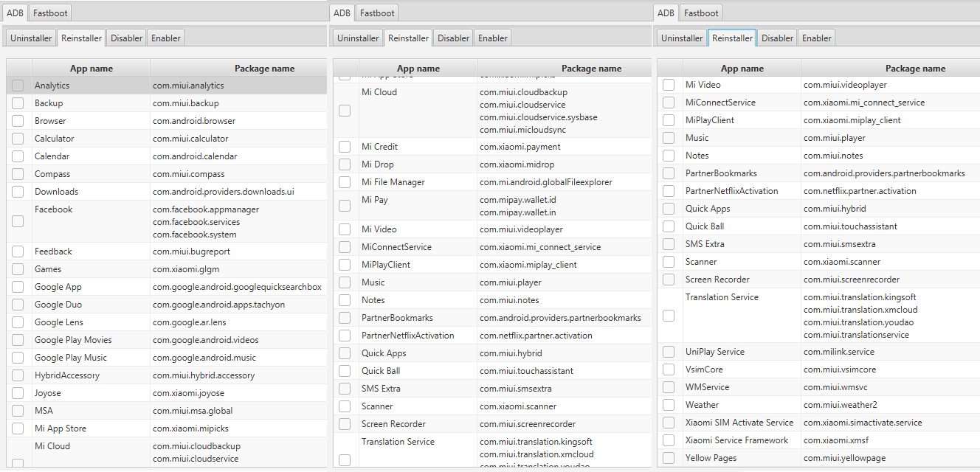980x472 pixels.
Task: Select the com.milink.service package name
Action: coord(839,352)
